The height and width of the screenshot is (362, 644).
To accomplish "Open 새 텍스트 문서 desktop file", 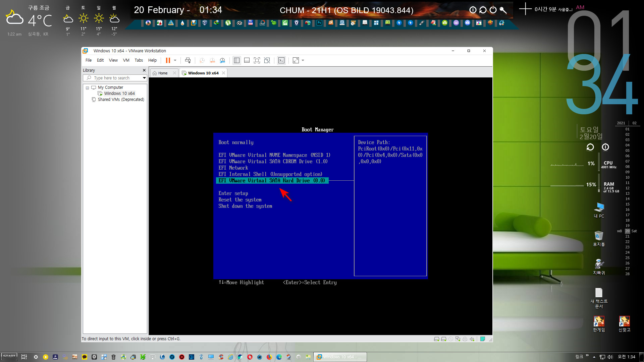I will (599, 298).
